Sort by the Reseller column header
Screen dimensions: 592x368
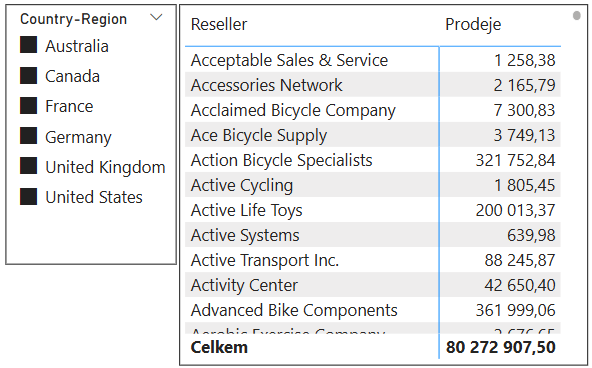(x=219, y=25)
